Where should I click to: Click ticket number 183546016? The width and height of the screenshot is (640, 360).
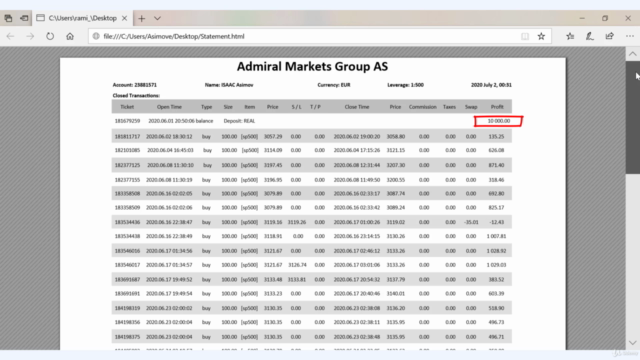127,251
